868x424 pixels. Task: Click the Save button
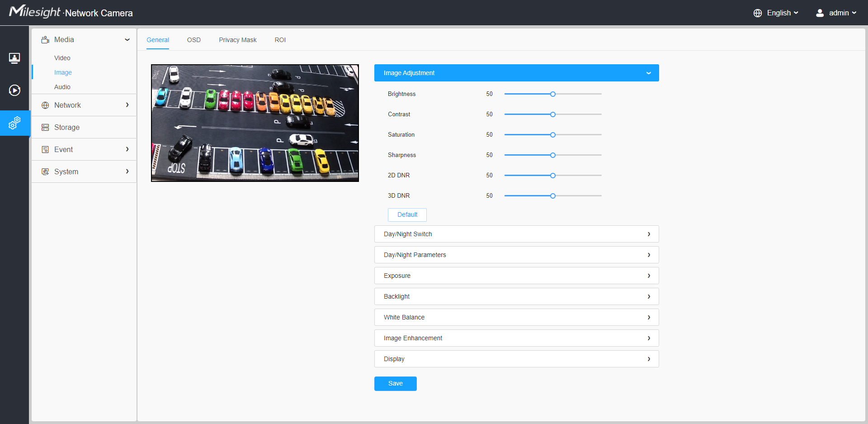point(395,383)
